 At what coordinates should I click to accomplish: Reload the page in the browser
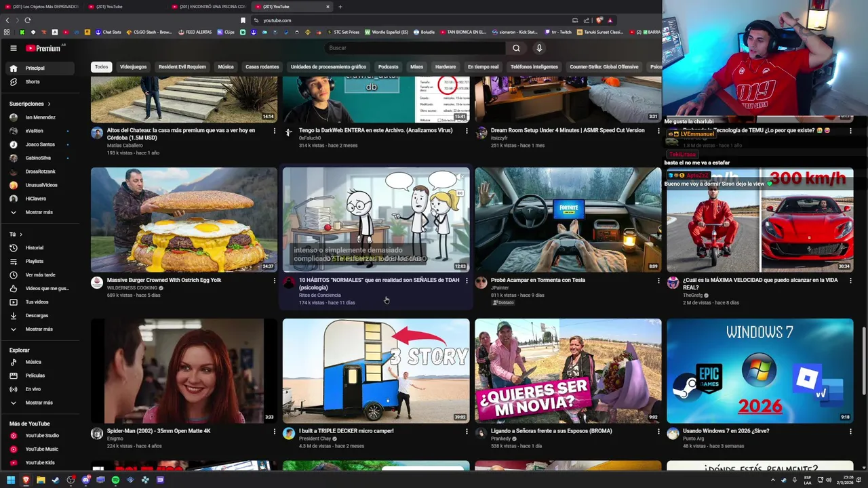27,20
